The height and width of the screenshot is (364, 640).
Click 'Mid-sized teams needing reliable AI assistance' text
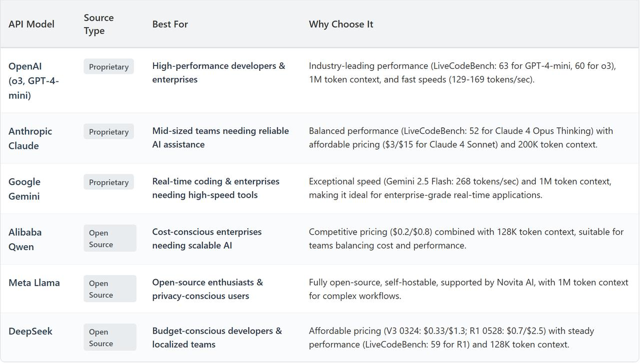pyautogui.click(x=220, y=137)
